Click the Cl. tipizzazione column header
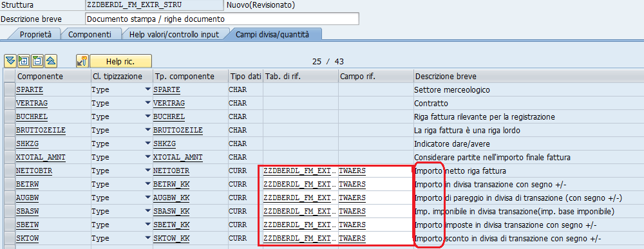The image size is (644, 249). pos(121,77)
